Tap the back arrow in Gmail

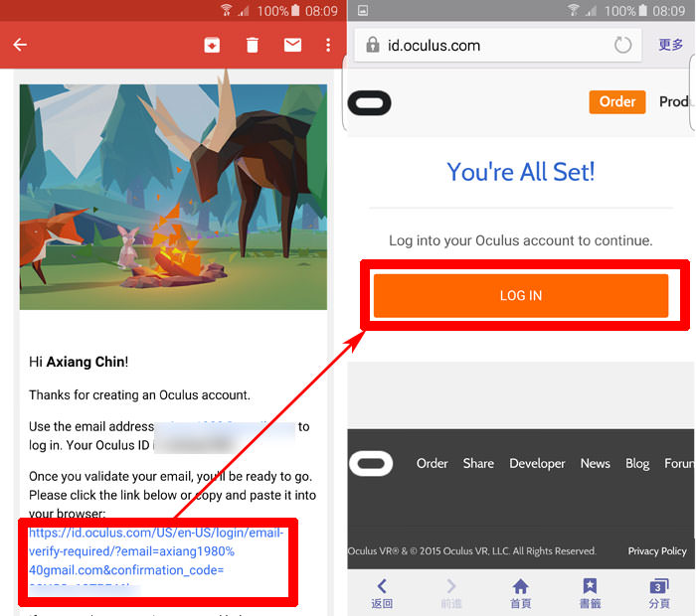20,45
